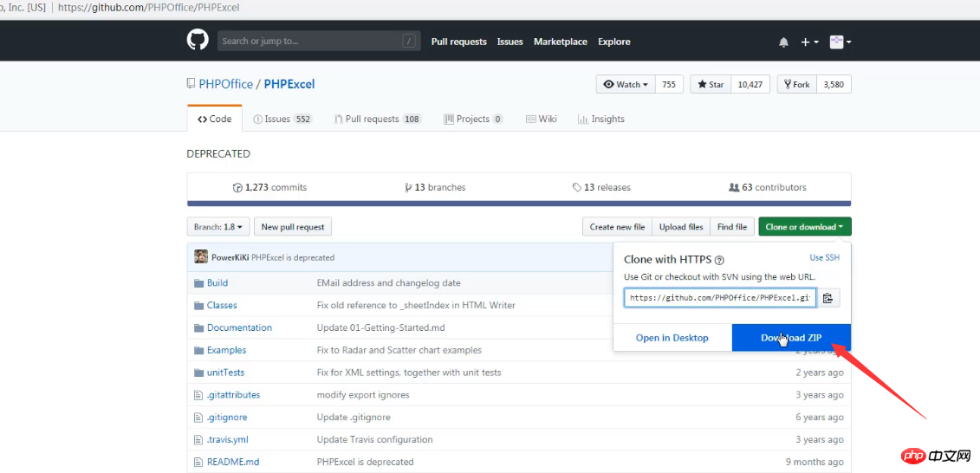
Task: Open PowerKiKi author link
Action: pyautogui.click(x=230, y=257)
